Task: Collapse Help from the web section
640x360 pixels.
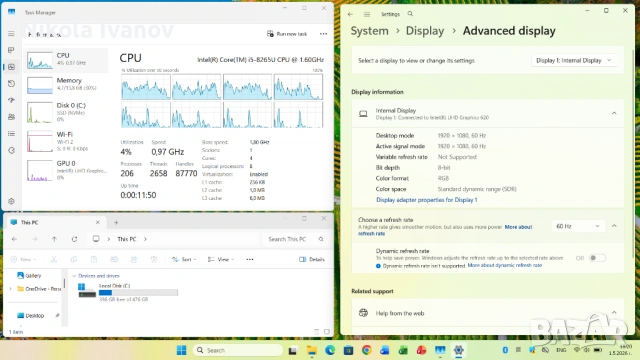Action: 614,313
